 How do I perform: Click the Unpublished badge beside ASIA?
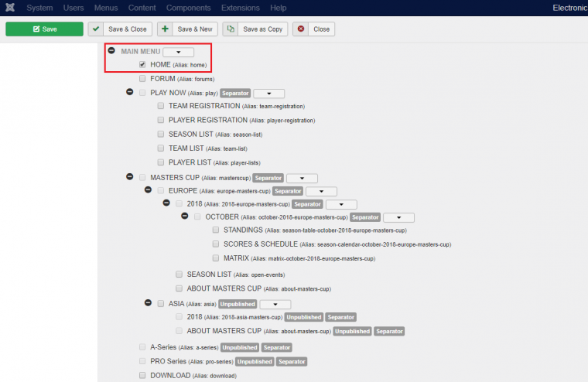238,304
